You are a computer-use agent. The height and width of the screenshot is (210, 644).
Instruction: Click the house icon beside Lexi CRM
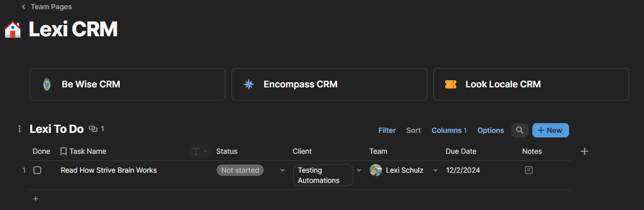point(13,30)
